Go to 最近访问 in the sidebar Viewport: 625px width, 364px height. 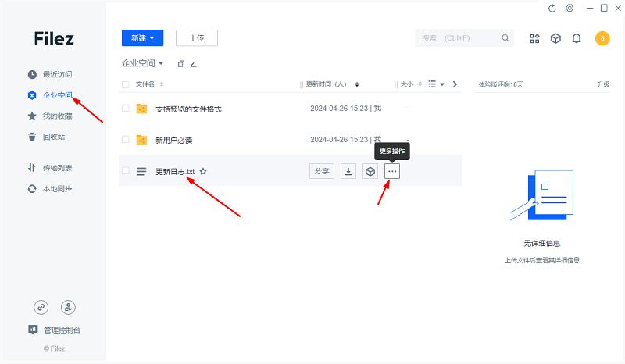(x=50, y=74)
